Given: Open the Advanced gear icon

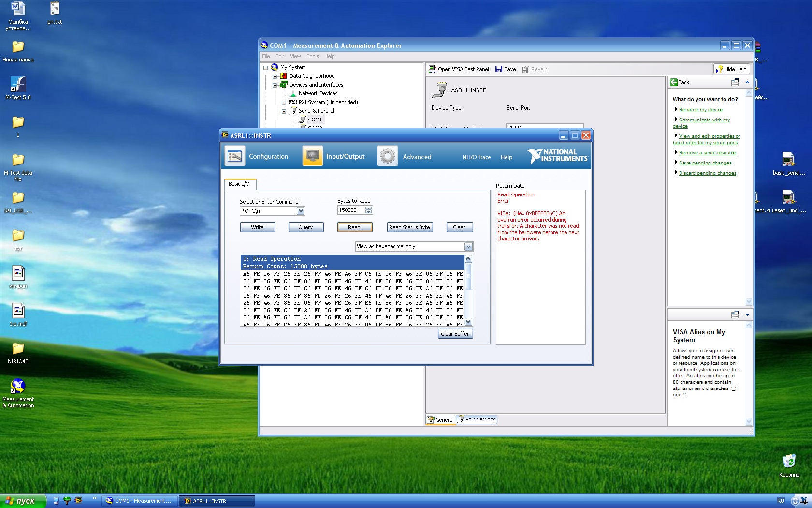Looking at the screenshot, I should click(387, 156).
